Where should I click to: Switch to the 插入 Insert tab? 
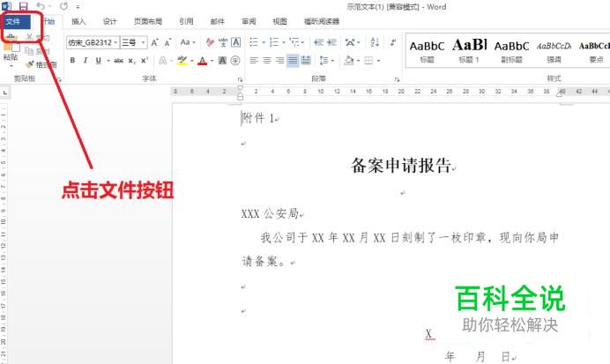[x=78, y=21]
